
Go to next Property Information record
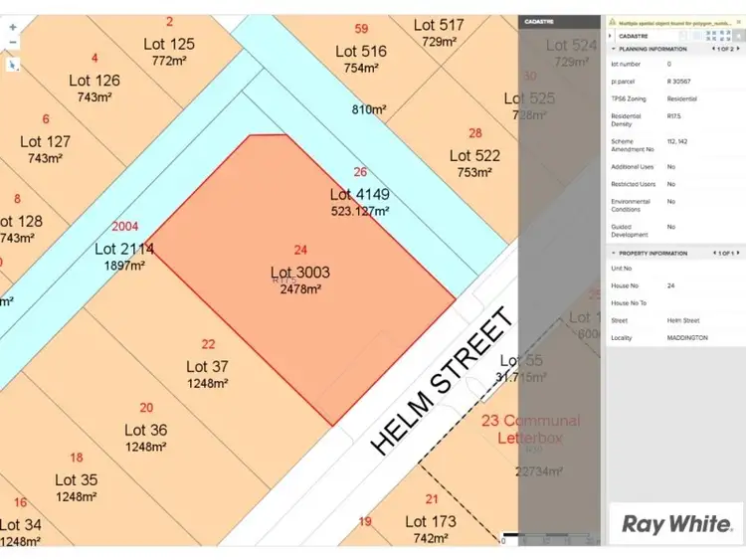pos(737,254)
